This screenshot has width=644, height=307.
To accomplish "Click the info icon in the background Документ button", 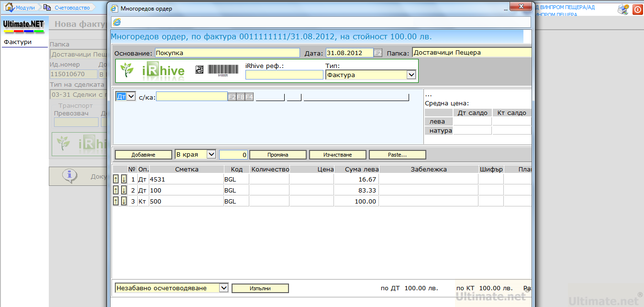I will (x=70, y=176).
